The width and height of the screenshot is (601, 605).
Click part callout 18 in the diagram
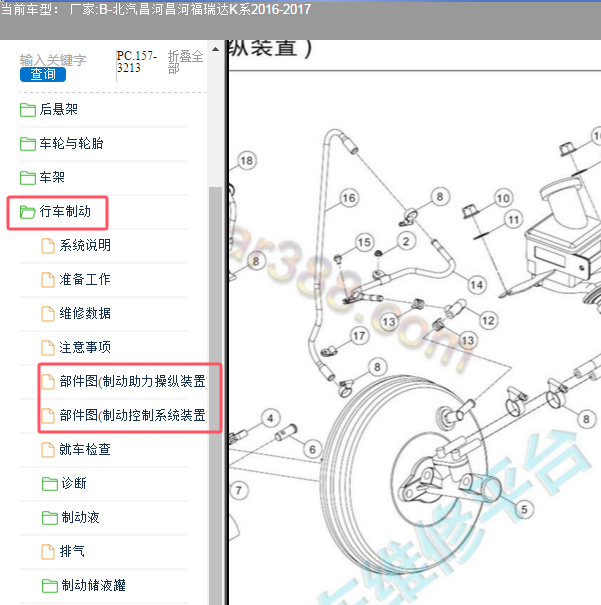tap(247, 161)
